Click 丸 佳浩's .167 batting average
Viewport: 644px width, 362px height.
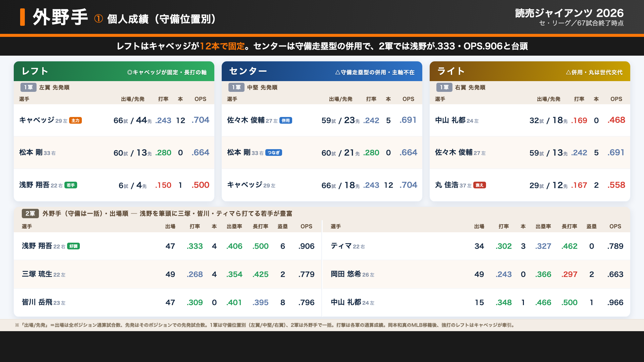coord(579,185)
